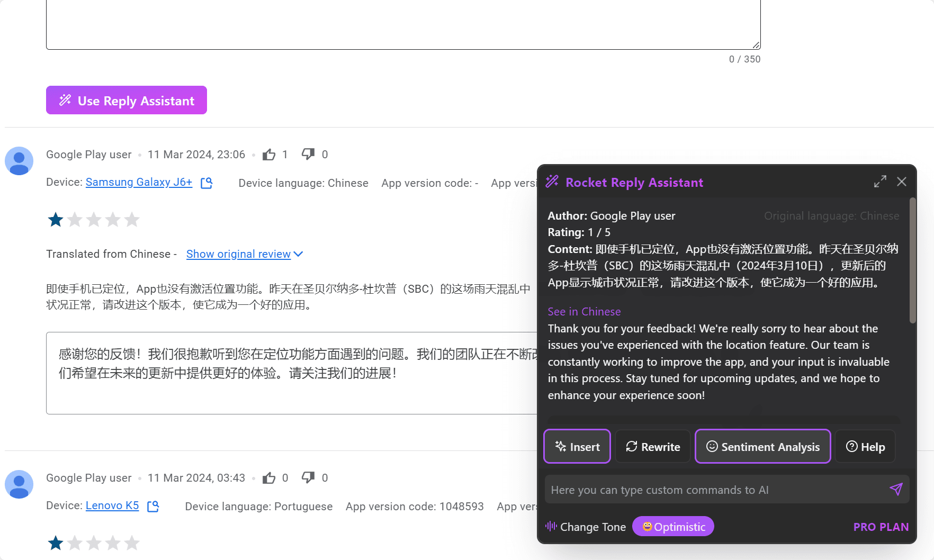Close the Rocket Reply Assistant panel
The width and height of the screenshot is (934, 560).
(x=902, y=182)
